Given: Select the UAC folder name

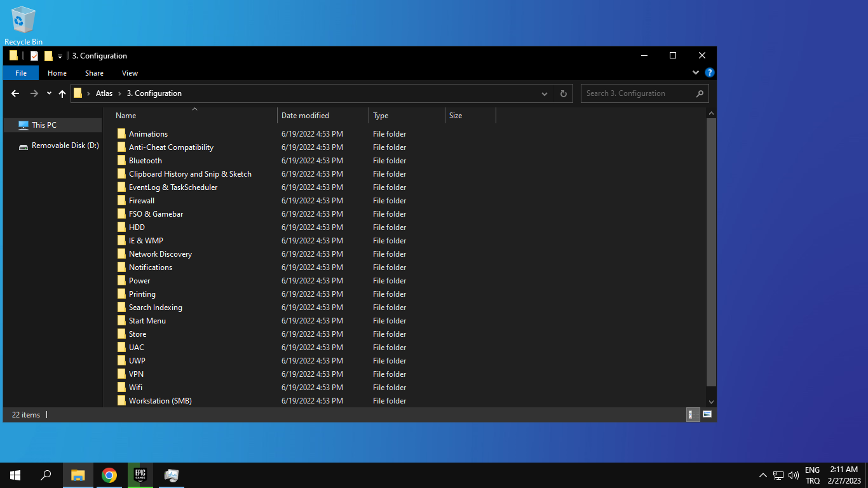Looking at the screenshot, I should point(137,348).
